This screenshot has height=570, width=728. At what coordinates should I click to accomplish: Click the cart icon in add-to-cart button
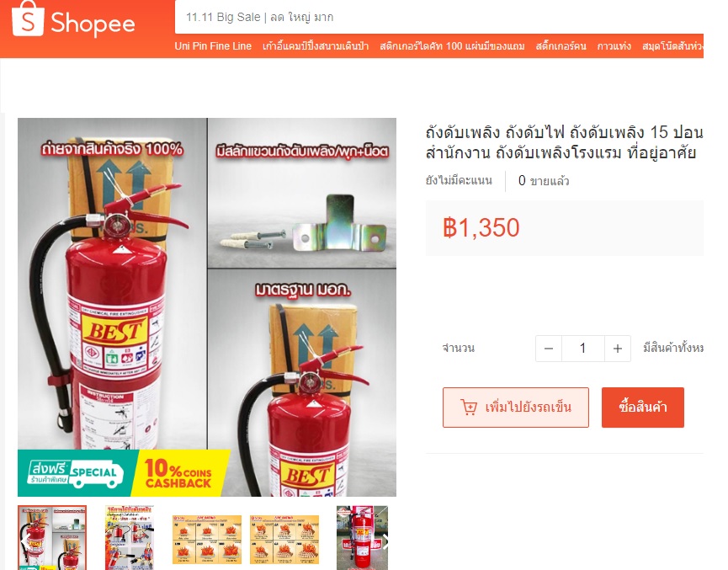[x=469, y=408]
